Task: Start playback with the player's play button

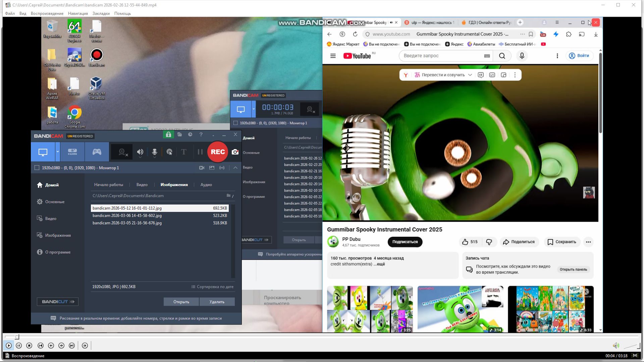Action: (x=9, y=346)
